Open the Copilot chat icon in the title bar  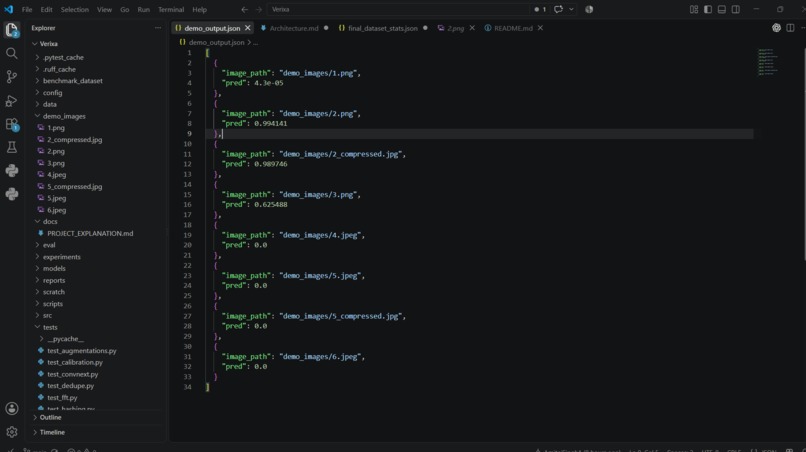558,9
